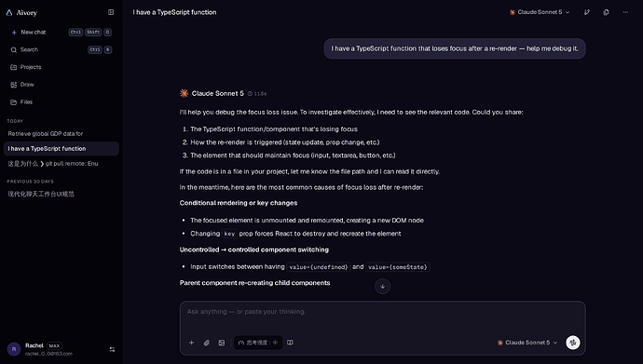
Task: Click the copy conversation icon in header
Action: [606, 12]
